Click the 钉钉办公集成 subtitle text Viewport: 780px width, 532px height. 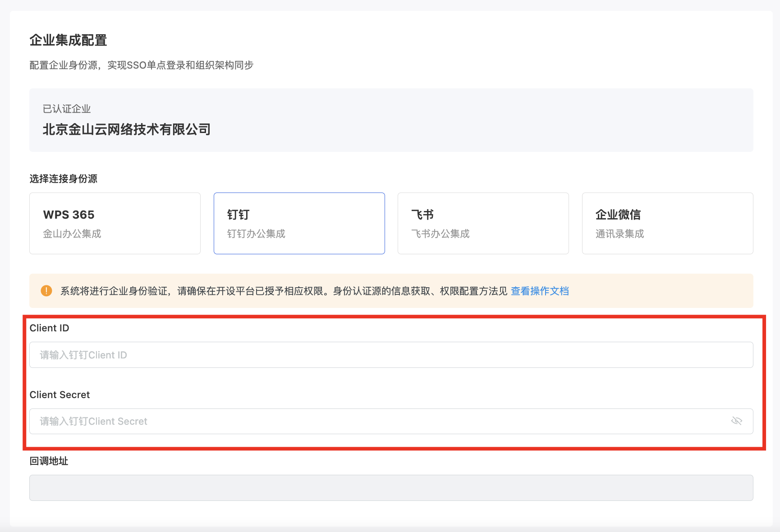point(257,234)
